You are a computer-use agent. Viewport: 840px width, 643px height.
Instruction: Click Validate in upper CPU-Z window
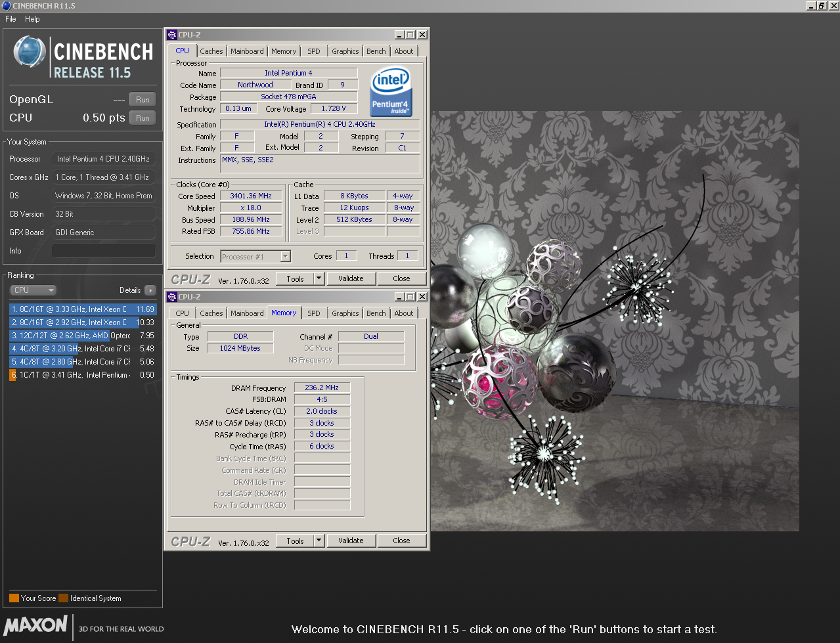click(x=351, y=278)
